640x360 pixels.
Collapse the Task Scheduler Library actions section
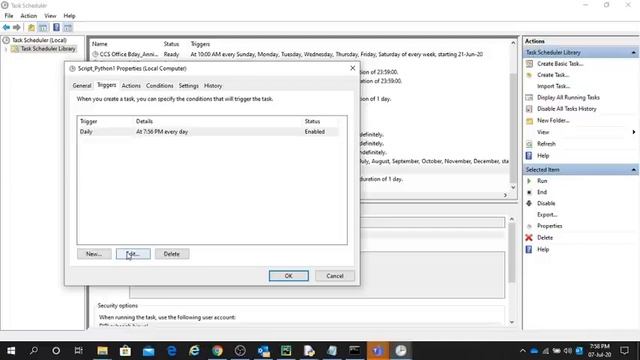tap(633, 53)
